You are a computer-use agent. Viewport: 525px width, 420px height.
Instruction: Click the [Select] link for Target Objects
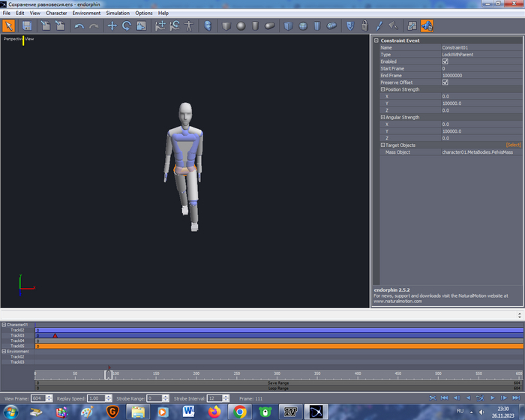513,145
